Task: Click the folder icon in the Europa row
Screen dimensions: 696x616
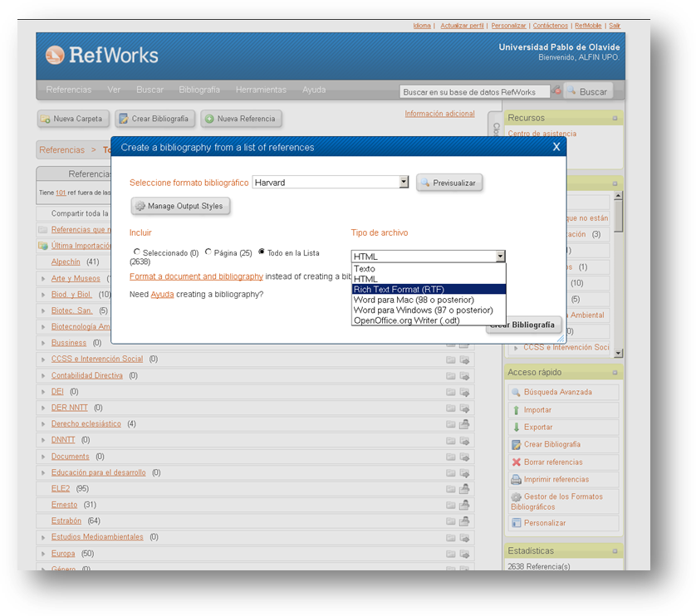Action: coord(450,554)
